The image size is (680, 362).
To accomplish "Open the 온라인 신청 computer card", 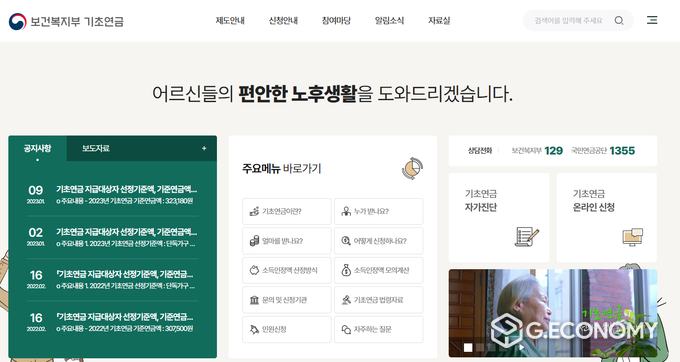I will (607, 218).
